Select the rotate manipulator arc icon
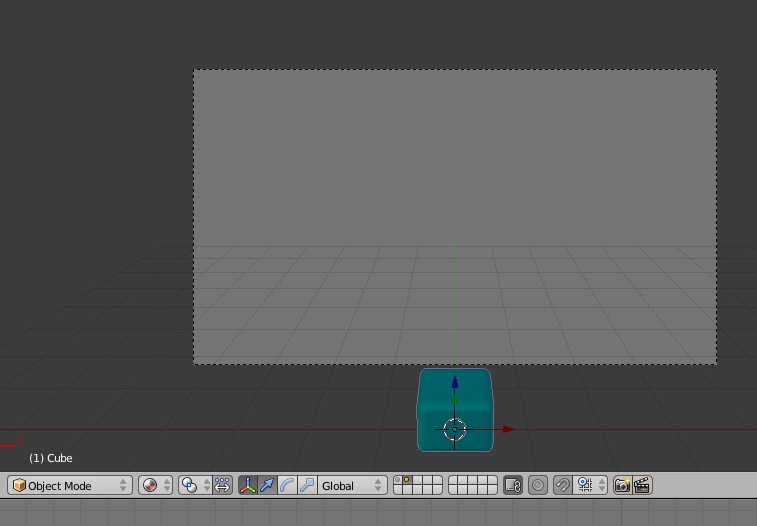 pyautogui.click(x=287, y=485)
